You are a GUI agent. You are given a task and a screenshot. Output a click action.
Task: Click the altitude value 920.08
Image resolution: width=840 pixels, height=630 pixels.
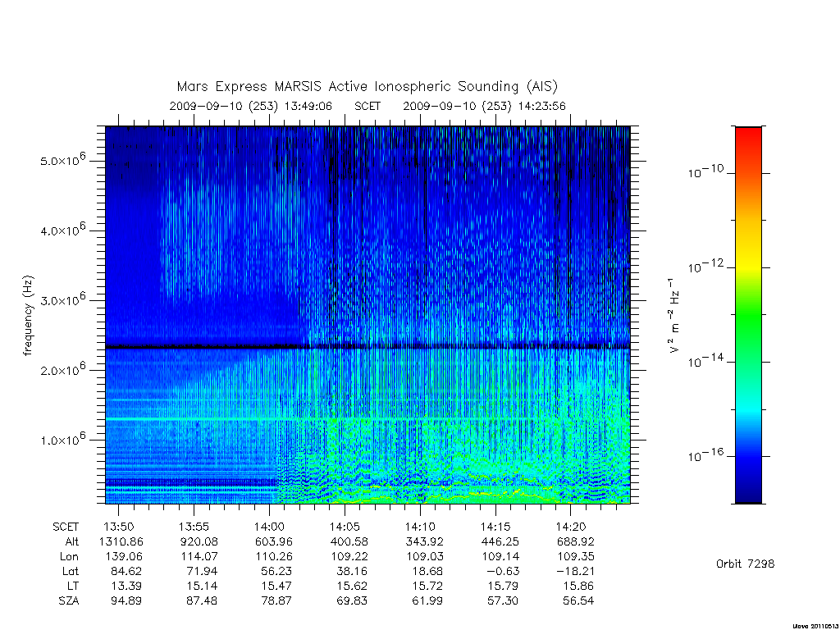pyautogui.click(x=199, y=541)
